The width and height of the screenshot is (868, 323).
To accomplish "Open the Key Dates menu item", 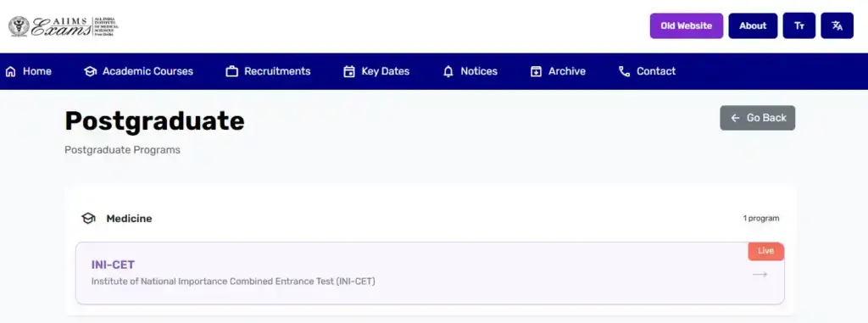I will pos(376,71).
